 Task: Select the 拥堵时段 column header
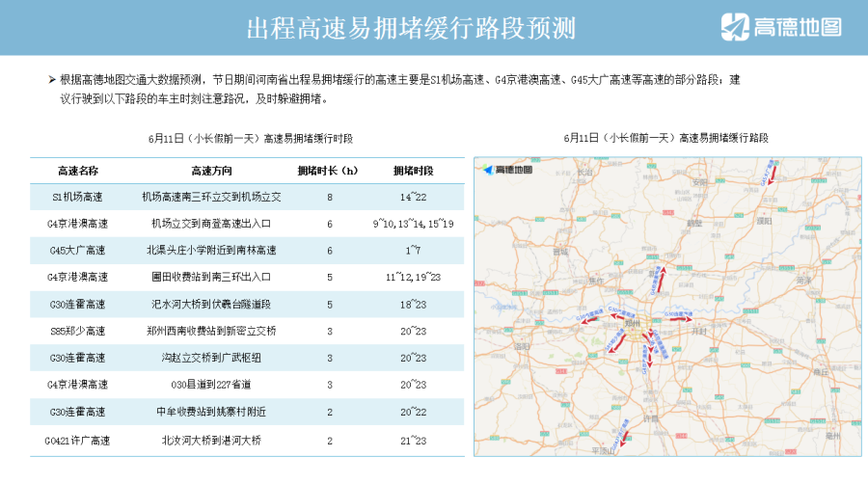tap(413, 171)
